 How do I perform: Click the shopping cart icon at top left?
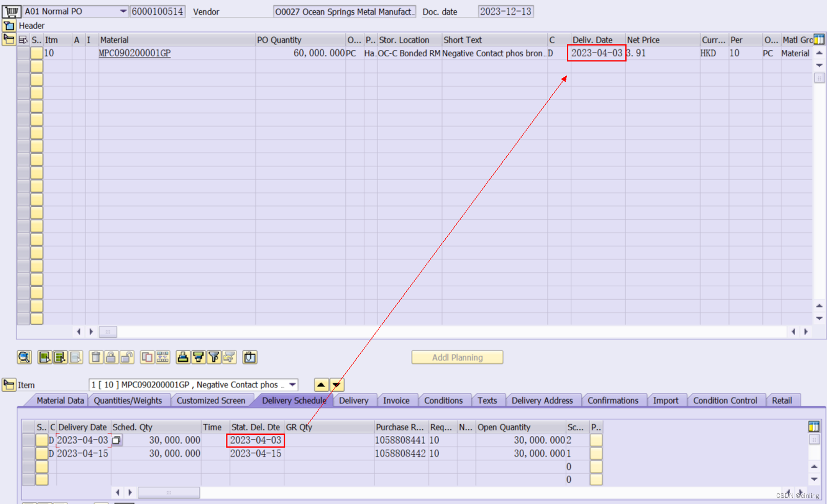[x=11, y=11]
